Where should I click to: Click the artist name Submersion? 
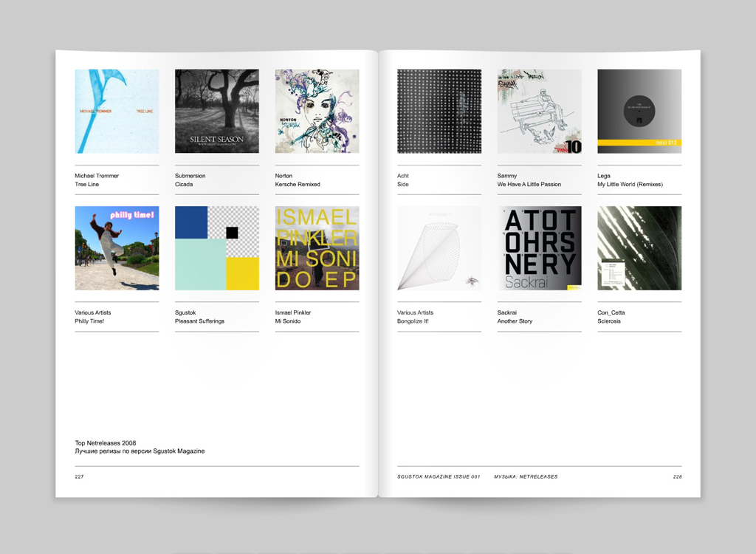190,176
